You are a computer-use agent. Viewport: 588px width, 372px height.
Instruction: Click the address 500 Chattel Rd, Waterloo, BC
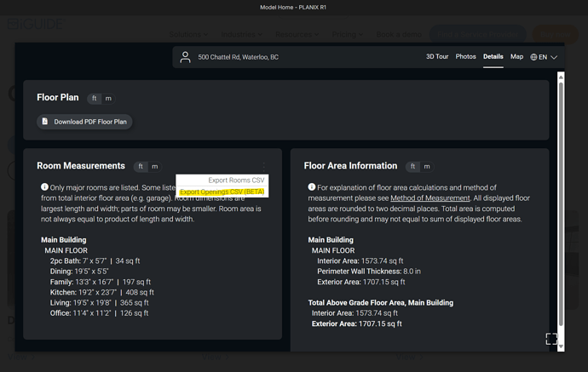[x=238, y=57]
